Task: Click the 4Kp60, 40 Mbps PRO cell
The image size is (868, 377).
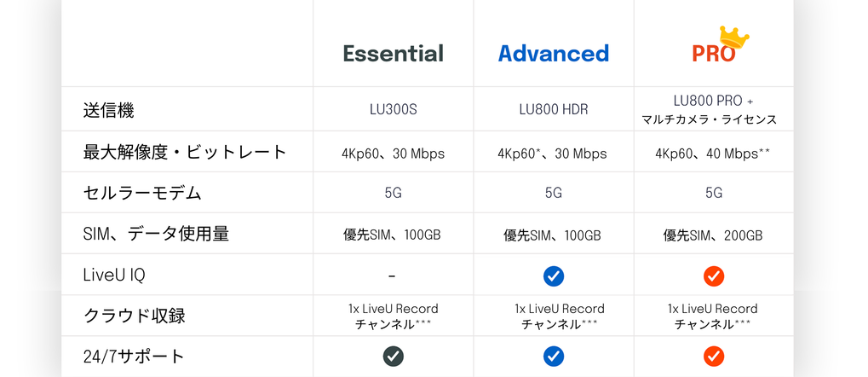Action: click(x=713, y=154)
